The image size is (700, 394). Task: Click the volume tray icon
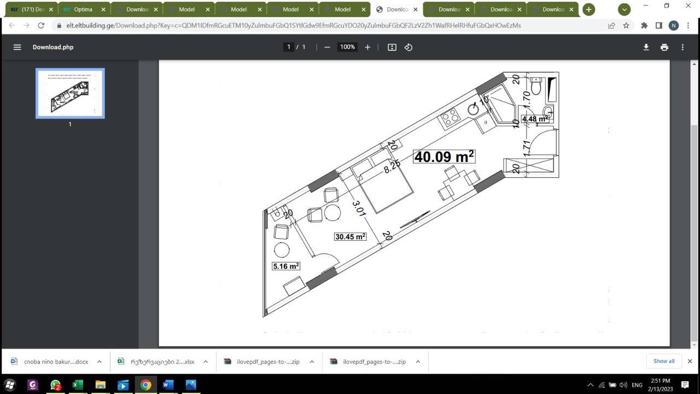(624, 385)
